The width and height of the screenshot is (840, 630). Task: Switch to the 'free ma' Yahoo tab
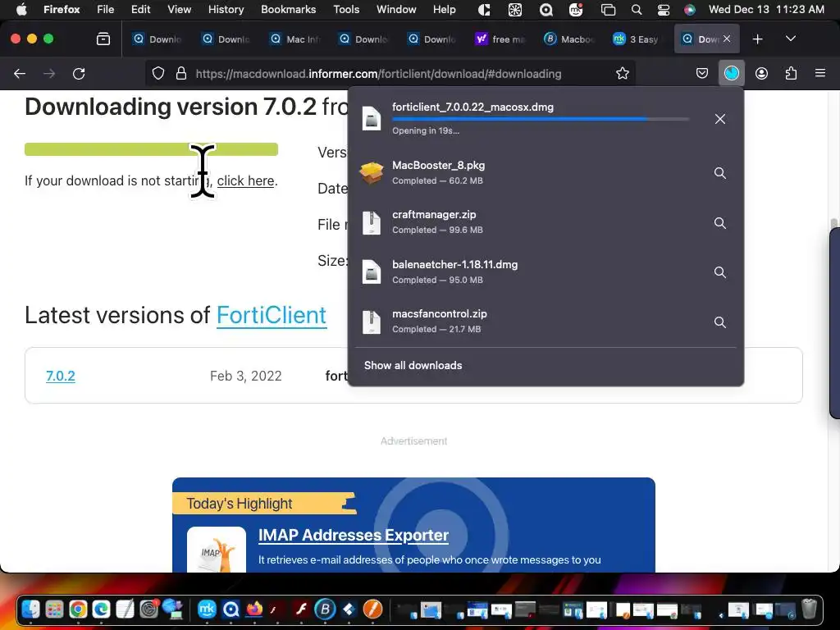click(x=500, y=39)
